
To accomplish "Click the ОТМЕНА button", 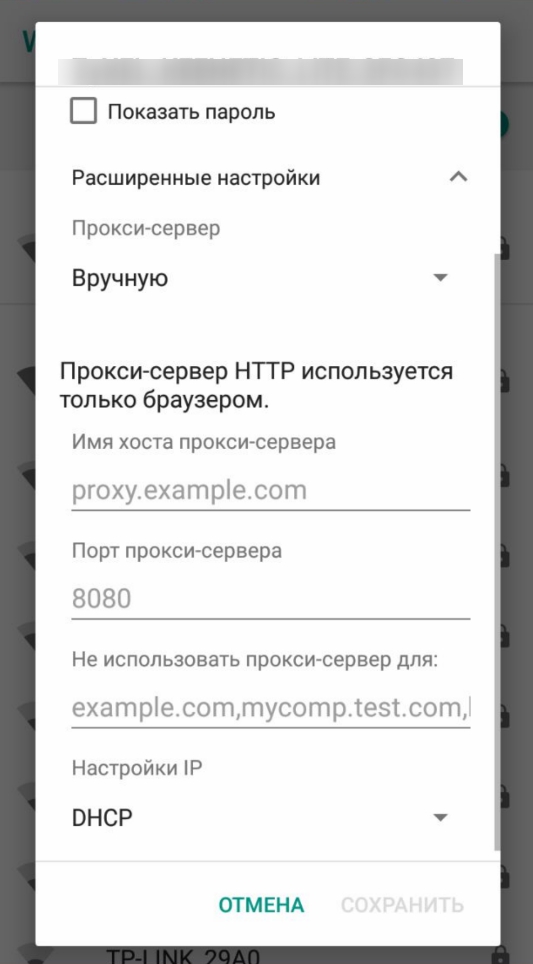I will pos(261,905).
